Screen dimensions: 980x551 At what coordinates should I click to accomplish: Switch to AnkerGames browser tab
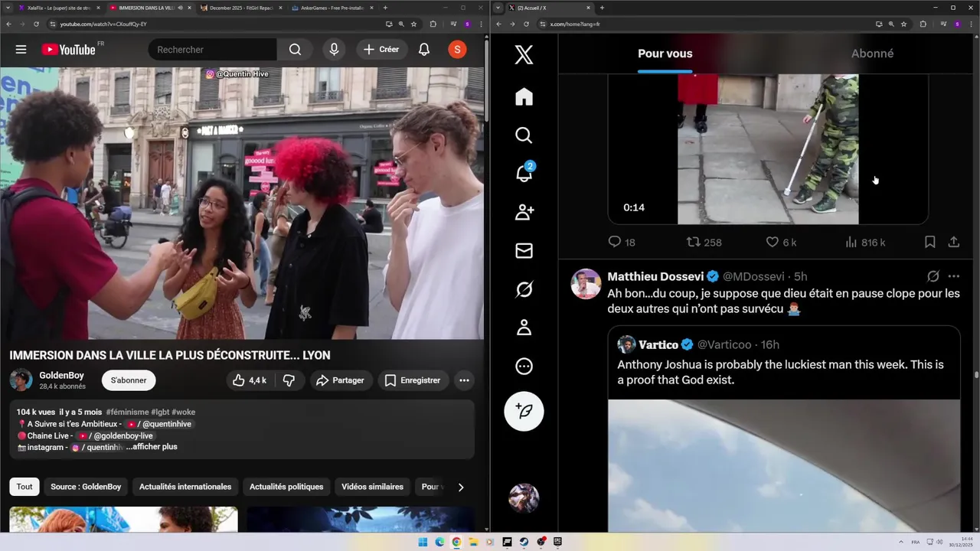[332, 8]
